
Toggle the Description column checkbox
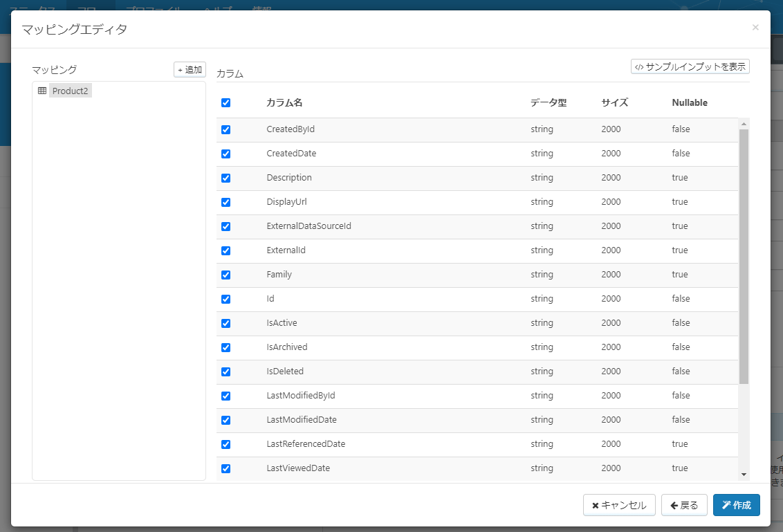click(225, 178)
